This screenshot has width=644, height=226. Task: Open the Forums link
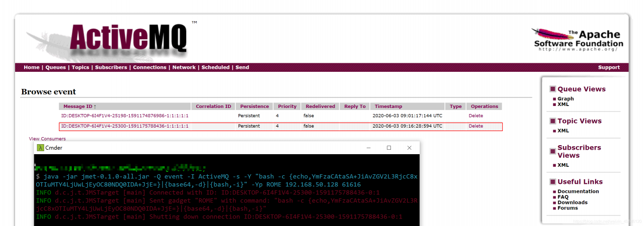pos(568,208)
